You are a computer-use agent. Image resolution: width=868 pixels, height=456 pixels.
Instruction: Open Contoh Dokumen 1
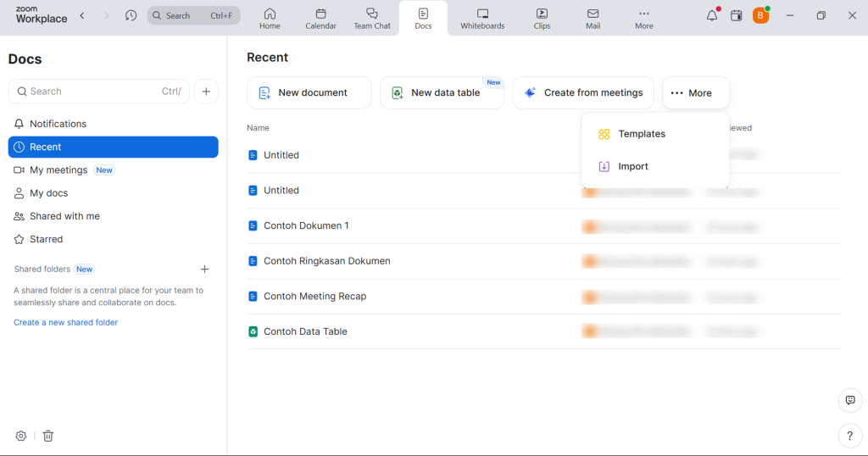[x=306, y=225]
